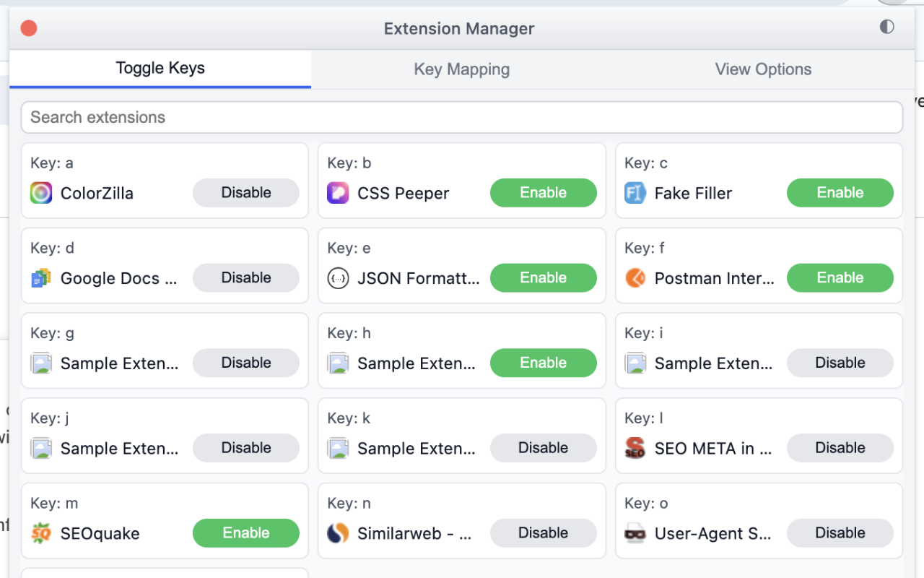The height and width of the screenshot is (578, 924).
Task: Click the User-Agent Switcher extension icon
Action: 635,534
